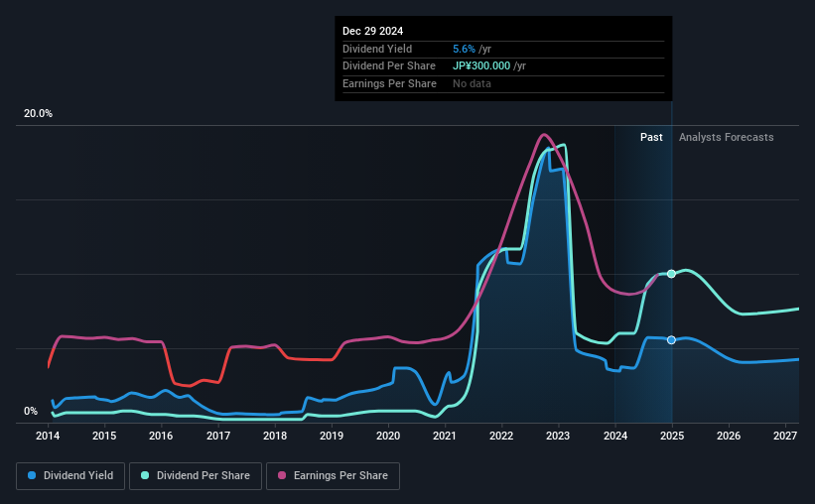Click the 'Past' label on the chart
This screenshot has width=815, height=504.
pyautogui.click(x=651, y=137)
